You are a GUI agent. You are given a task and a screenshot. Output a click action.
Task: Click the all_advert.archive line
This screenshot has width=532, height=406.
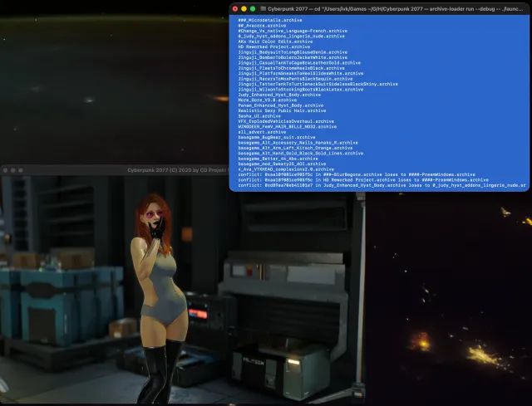(262, 132)
